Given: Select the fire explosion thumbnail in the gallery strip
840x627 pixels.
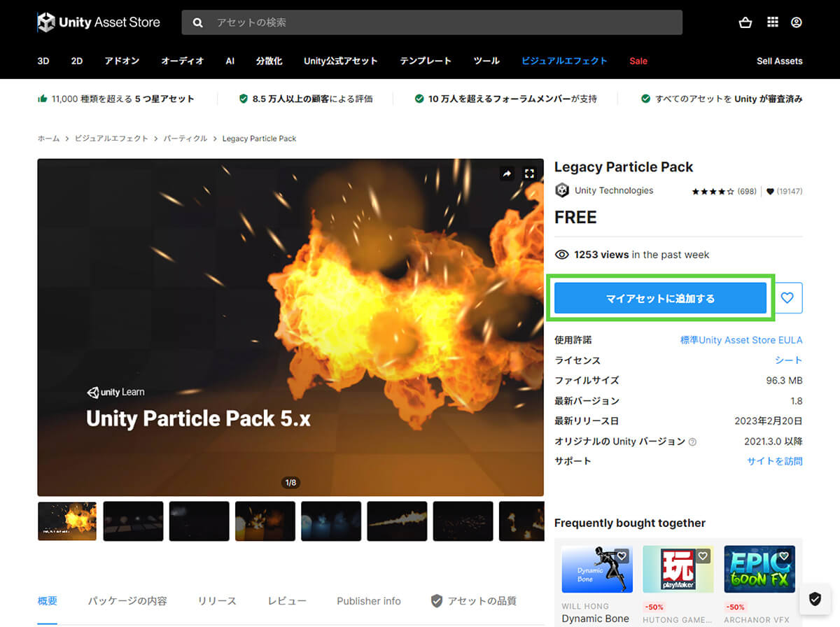Looking at the screenshot, I should (x=67, y=521).
